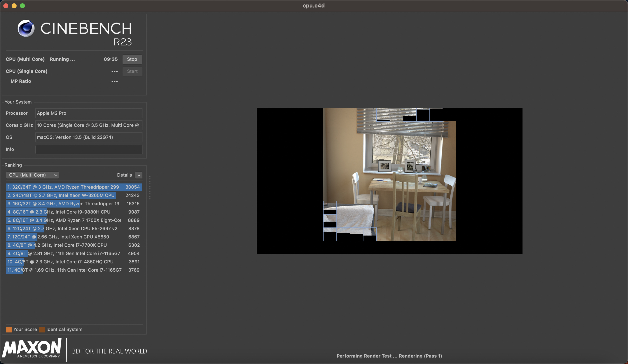Screen dimensions: 628x364
Task: Click the Info text field
Action: coord(89,149)
